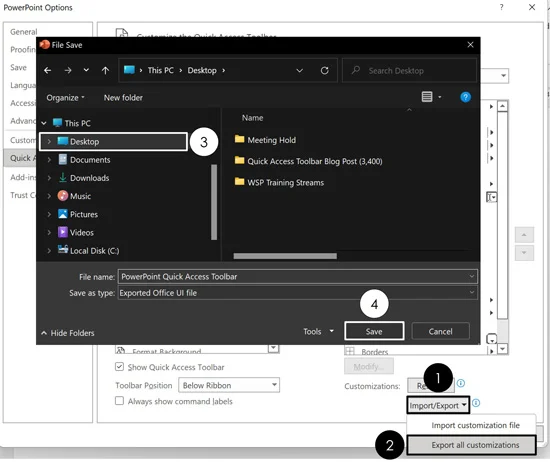550x462 pixels.
Task: Open Quick Access Toolbar Blog Post folder
Action: click(x=308, y=161)
